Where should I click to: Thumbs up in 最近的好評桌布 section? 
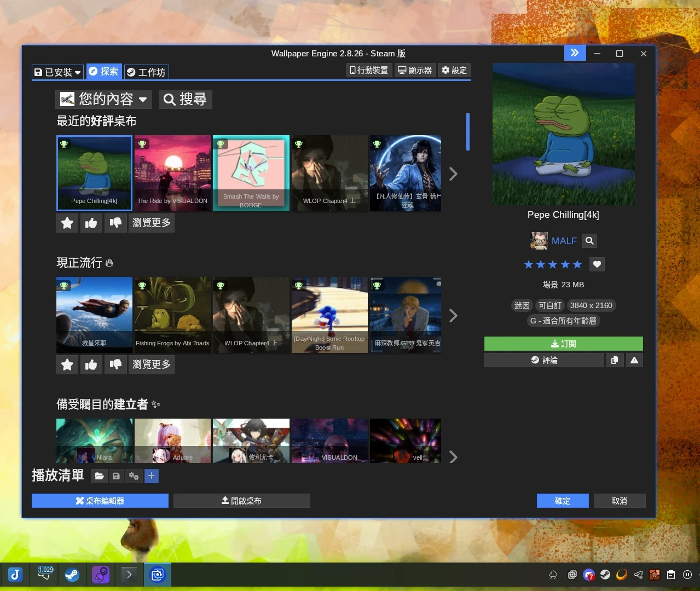[91, 223]
